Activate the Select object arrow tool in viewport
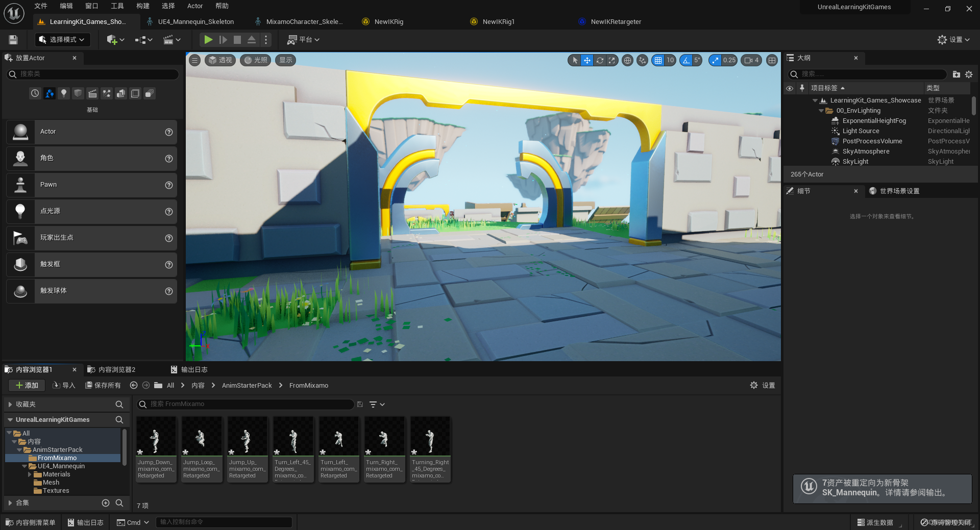Image resolution: width=980 pixels, height=530 pixels. 575,60
